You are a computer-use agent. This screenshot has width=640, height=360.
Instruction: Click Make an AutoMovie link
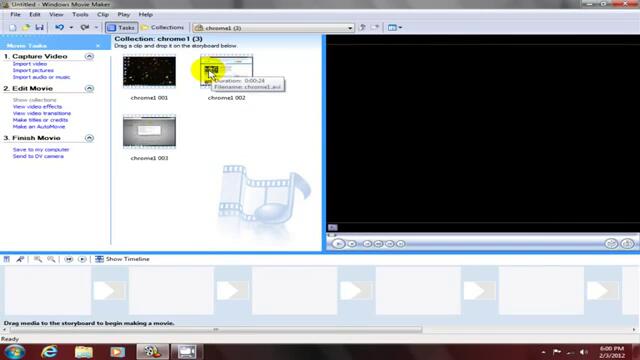click(39, 127)
